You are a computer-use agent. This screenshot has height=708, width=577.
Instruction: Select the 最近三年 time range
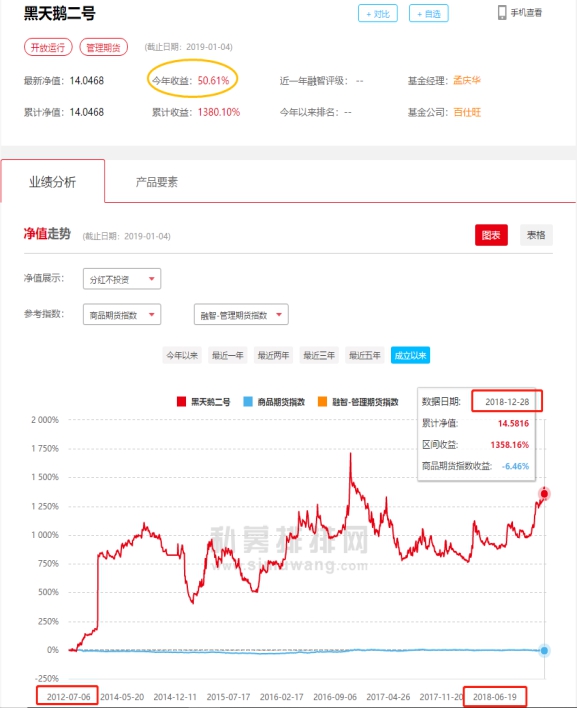click(x=319, y=355)
